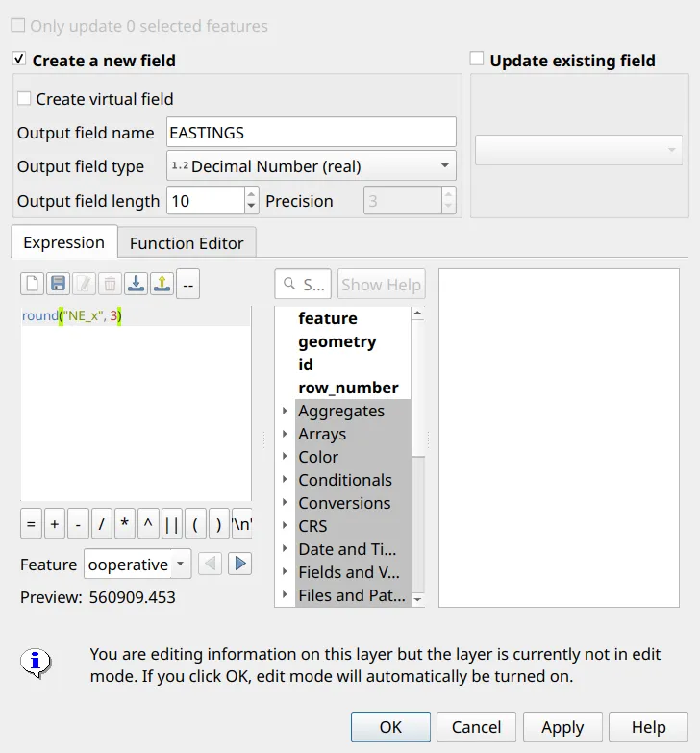Decrease Output field length with down arrow

click(251, 207)
